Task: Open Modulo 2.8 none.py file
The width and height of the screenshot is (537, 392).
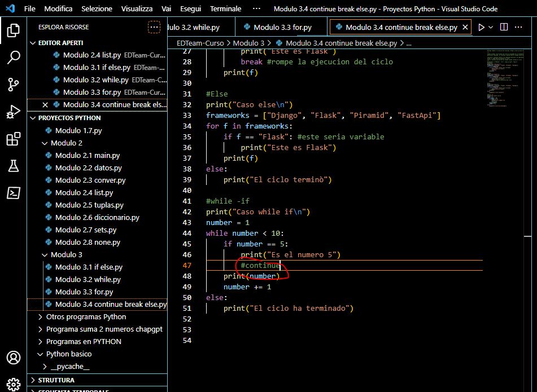Action: pyautogui.click(x=97, y=242)
